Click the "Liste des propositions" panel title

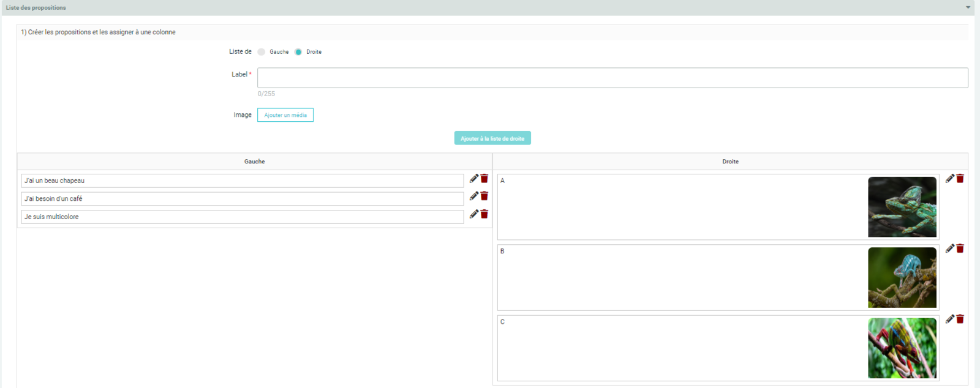point(36,7)
